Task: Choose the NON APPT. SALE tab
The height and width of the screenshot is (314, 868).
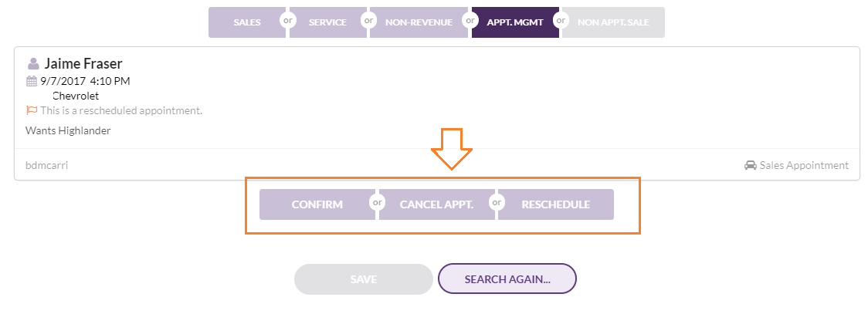Action: 613,22
